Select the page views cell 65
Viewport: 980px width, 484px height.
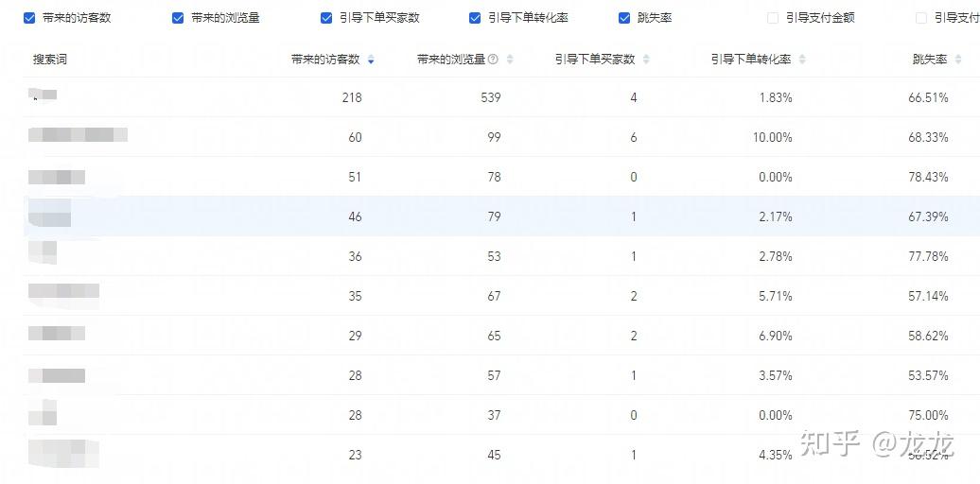pyautogui.click(x=495, y=336)
